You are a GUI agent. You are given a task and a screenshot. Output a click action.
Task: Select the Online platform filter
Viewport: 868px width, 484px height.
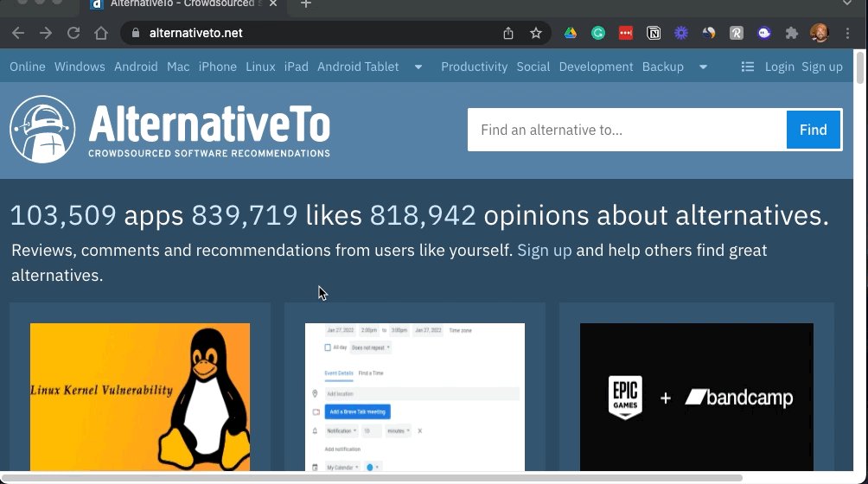click(27, 67)
